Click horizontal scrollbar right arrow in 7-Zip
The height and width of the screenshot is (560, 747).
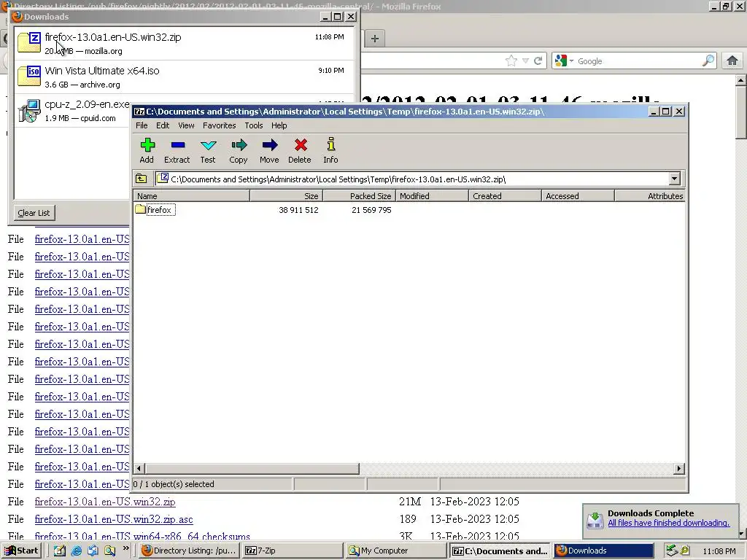coord(679,469)
